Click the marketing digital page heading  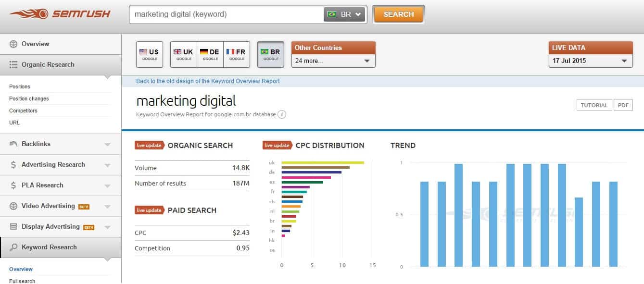point(186,101)
